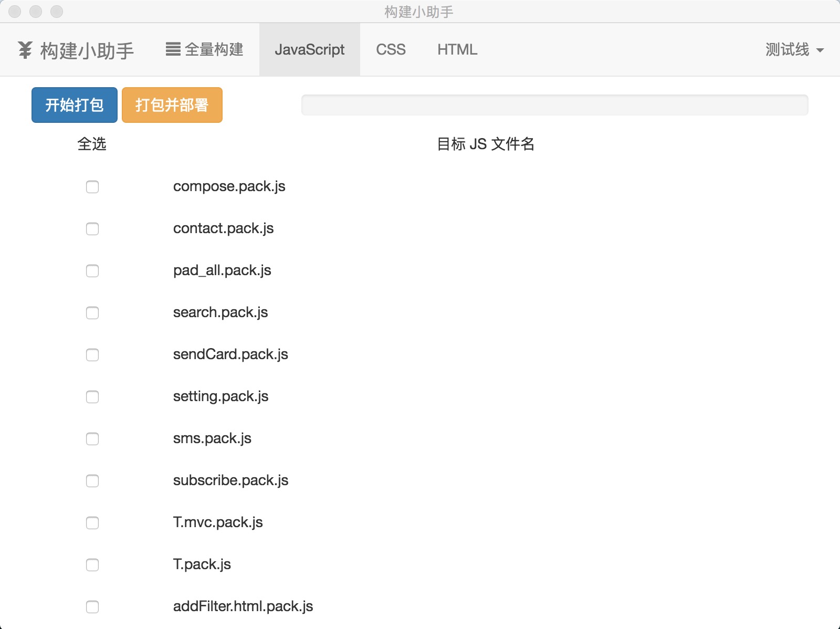Click the blue 开始打包 button
This screenshot has height=629, width=840.
pos(75,105)
